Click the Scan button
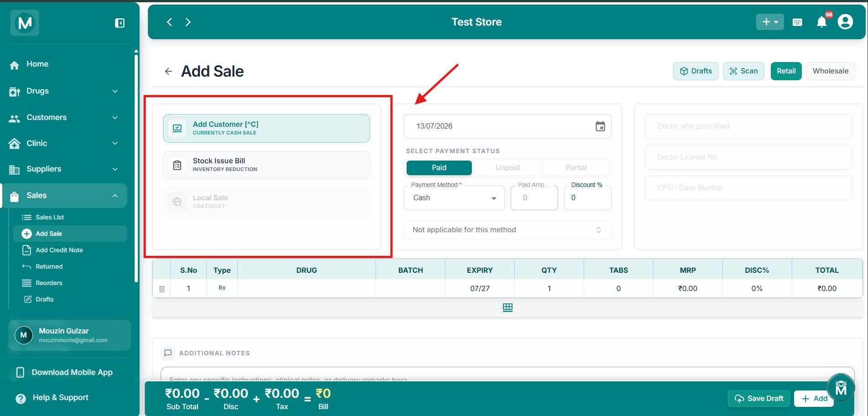Screen dimensions: 868x416 (x=743, y=71)
